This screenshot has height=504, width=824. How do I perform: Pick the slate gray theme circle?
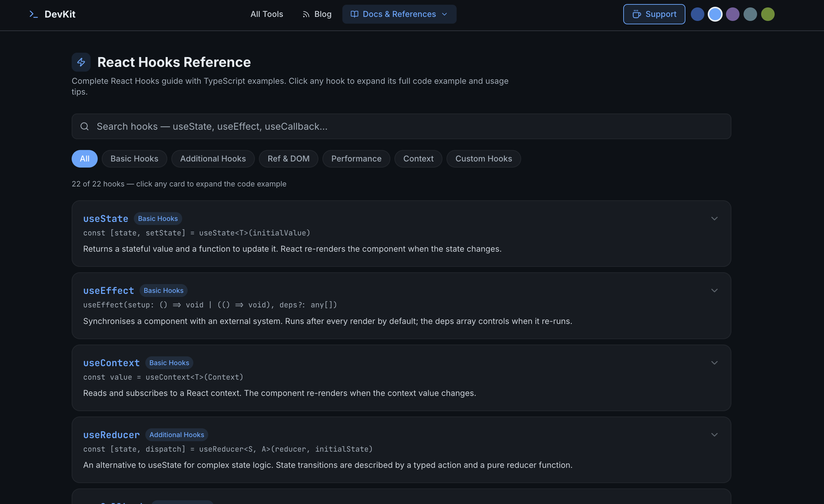(750, 14)
